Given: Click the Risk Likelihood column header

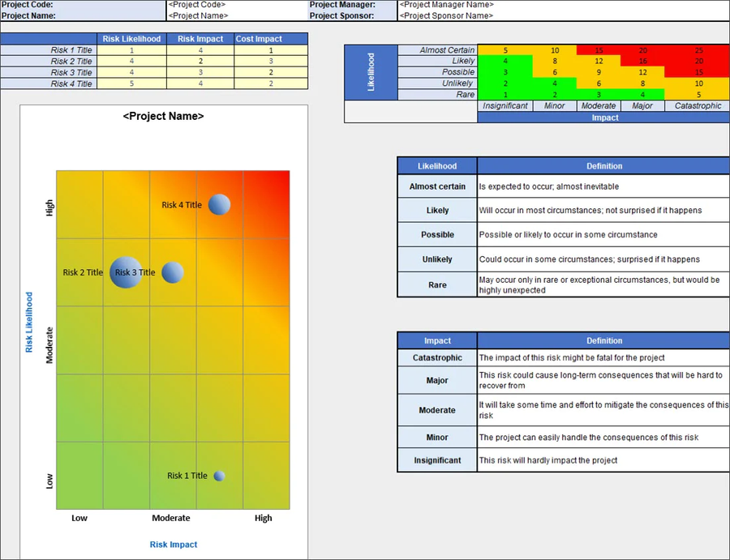Looking at the screenshot, I should coord(131,39).
